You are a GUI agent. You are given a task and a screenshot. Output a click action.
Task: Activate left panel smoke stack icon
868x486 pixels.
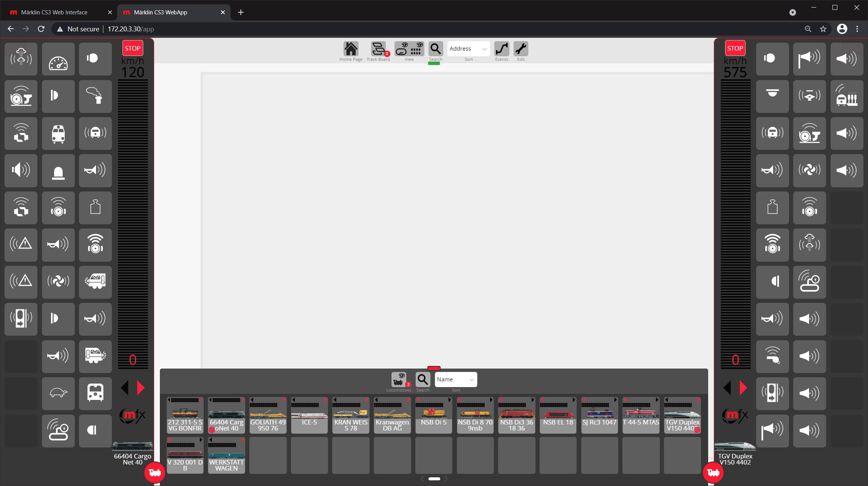[95, 96]
